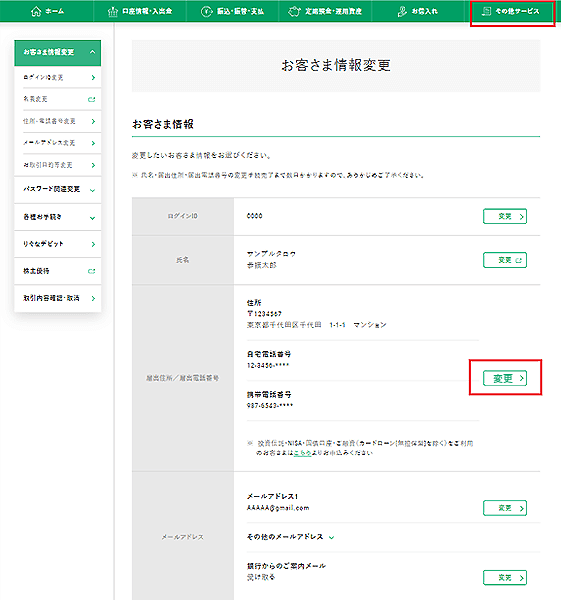Image resolution: width=561 pixels, height=600 pixels.
Task: Select the yen circle 振込・振替 icon
Action: tap(207, 11)
